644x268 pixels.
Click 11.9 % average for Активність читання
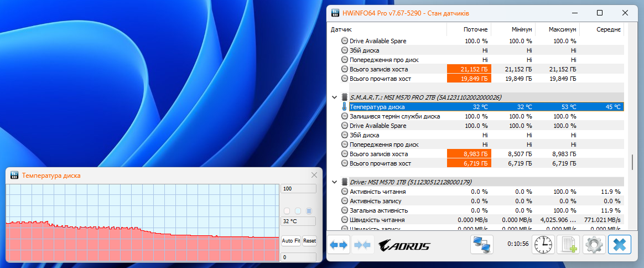610,192
